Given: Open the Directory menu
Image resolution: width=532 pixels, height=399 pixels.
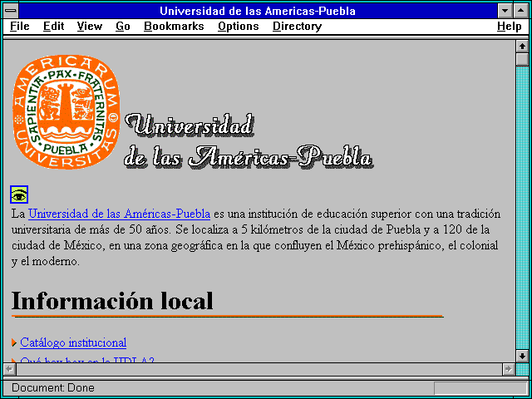Looking at the screenshot, I should [x=298, y=26].
